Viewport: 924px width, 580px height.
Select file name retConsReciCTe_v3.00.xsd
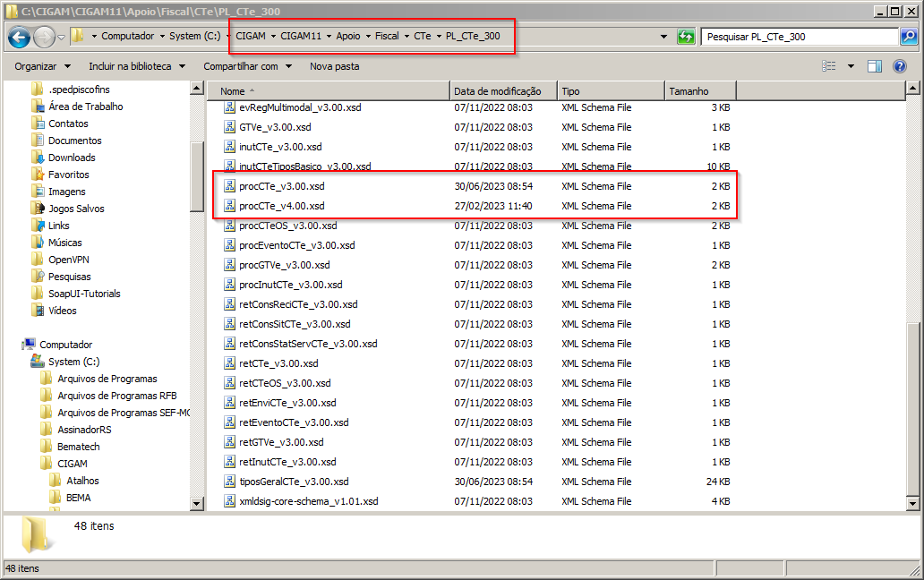pos(298,304)
